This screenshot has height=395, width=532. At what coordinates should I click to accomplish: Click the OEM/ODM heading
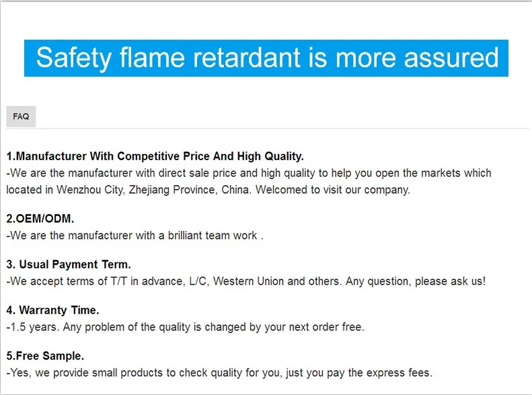pyautogui.click(x=40, y=219)
